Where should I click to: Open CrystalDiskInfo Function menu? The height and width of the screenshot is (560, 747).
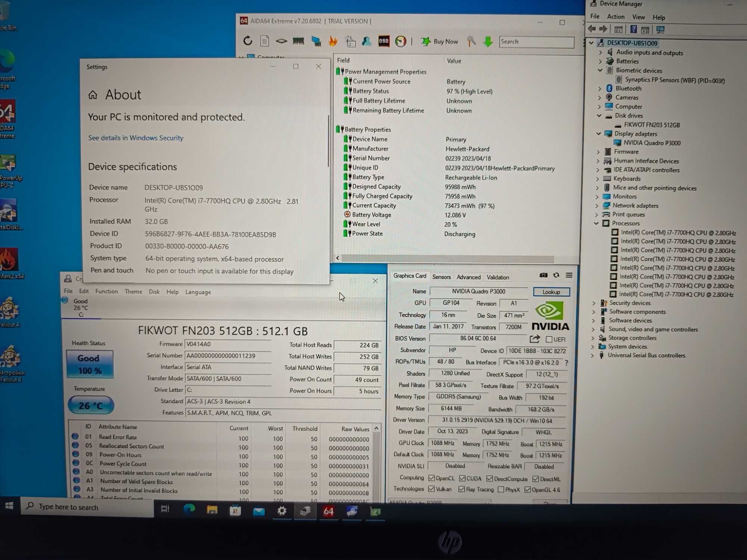(x=106, y=291)
